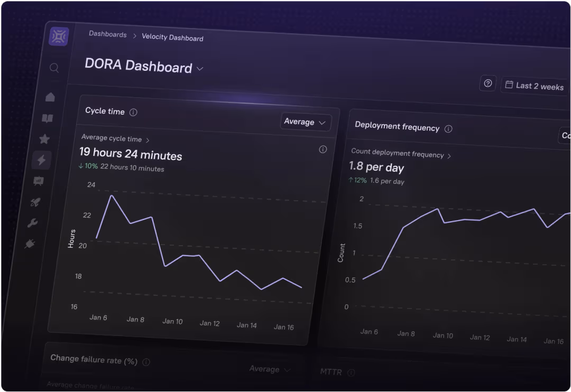
Task: Click the help question mark icon
Action: (487, 83)
